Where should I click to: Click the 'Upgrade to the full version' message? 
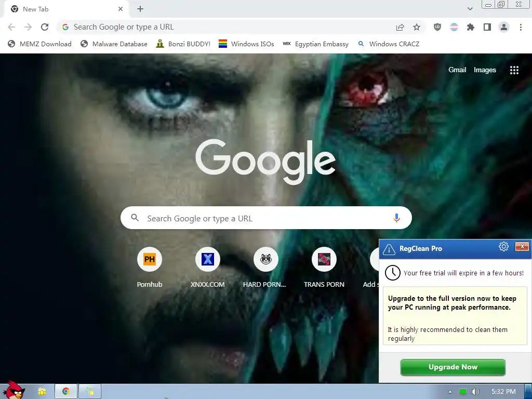(x=453, y=303)
